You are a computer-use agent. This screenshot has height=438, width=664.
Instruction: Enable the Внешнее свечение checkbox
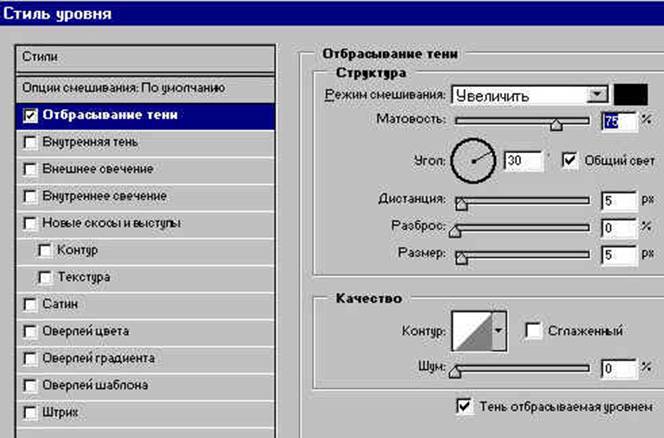click(x=30, y=169)
